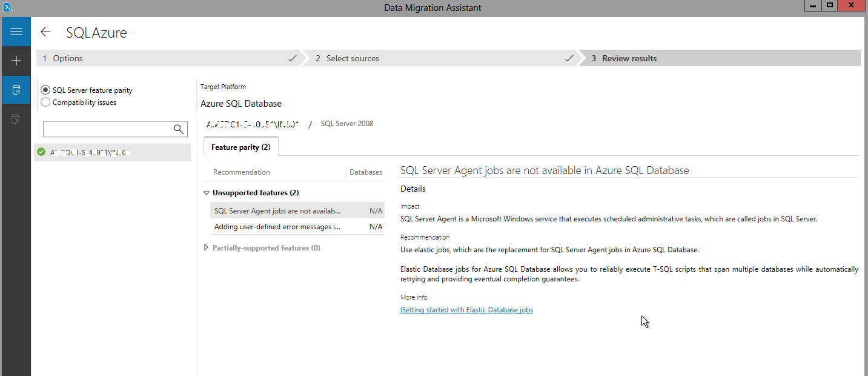868x376 pixels.
Task: Expand Partially-supported features group
Action: point(207,247)
